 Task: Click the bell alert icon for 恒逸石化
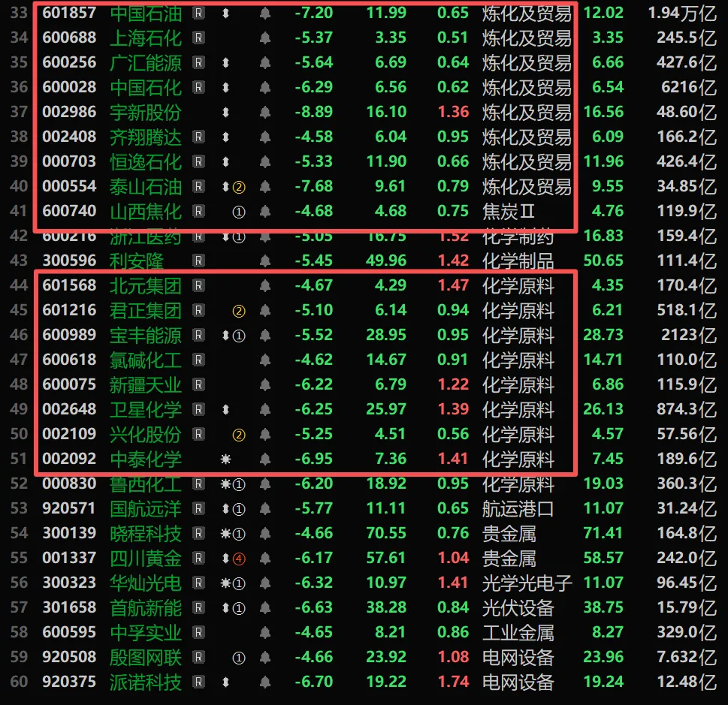click(x=265, y=161)
